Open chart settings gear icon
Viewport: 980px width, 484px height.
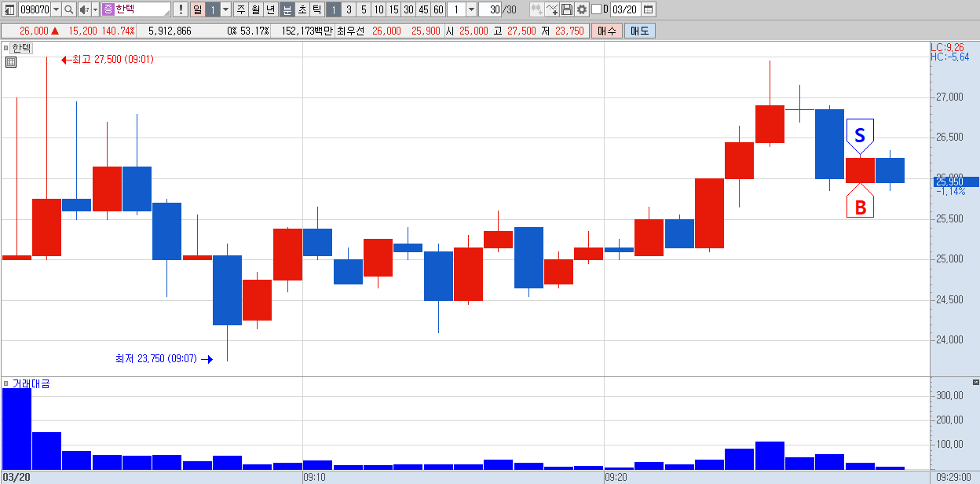581,9
